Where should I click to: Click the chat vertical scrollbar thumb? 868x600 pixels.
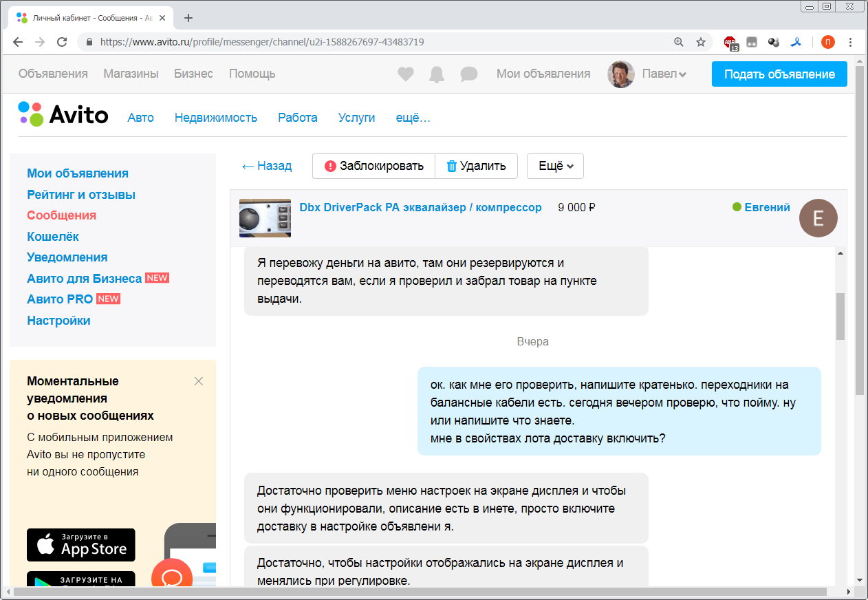click(x=840, y=316)
